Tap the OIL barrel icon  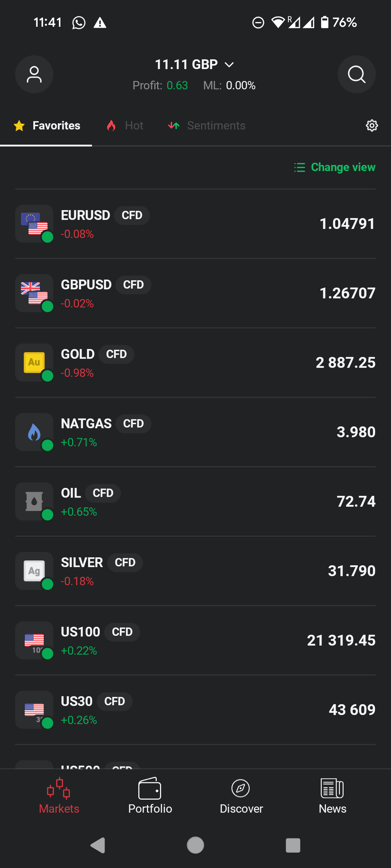[34, 501]
